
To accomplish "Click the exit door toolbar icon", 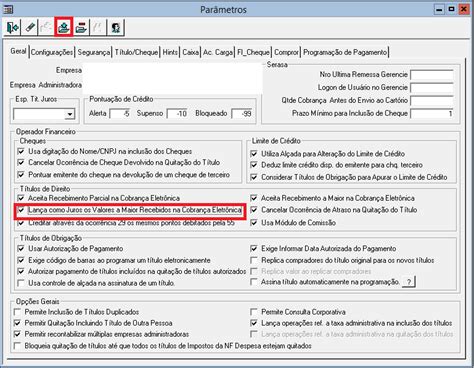I will (13, 27).
